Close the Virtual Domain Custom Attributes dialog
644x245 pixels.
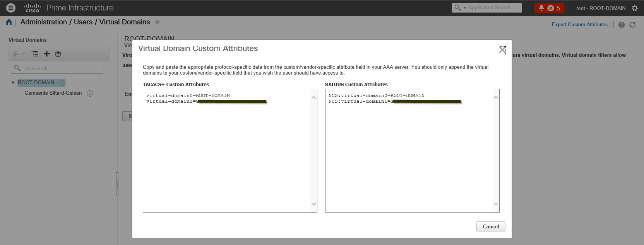[502, 50]
